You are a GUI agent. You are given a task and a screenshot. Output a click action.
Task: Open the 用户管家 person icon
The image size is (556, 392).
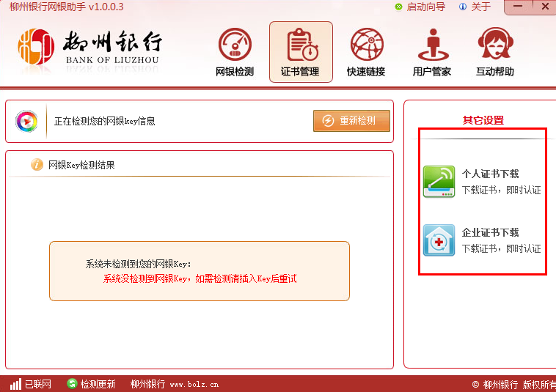433,45
